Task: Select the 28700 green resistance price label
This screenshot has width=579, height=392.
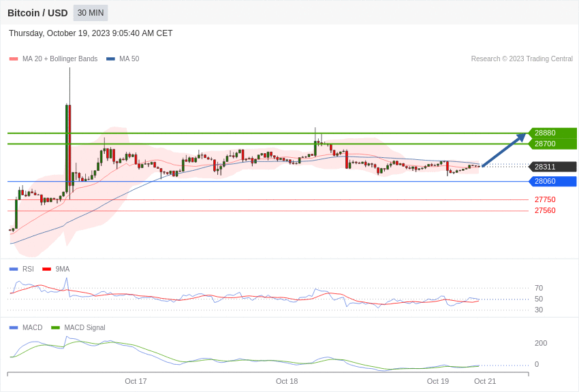Action: [x=552, y=144]
